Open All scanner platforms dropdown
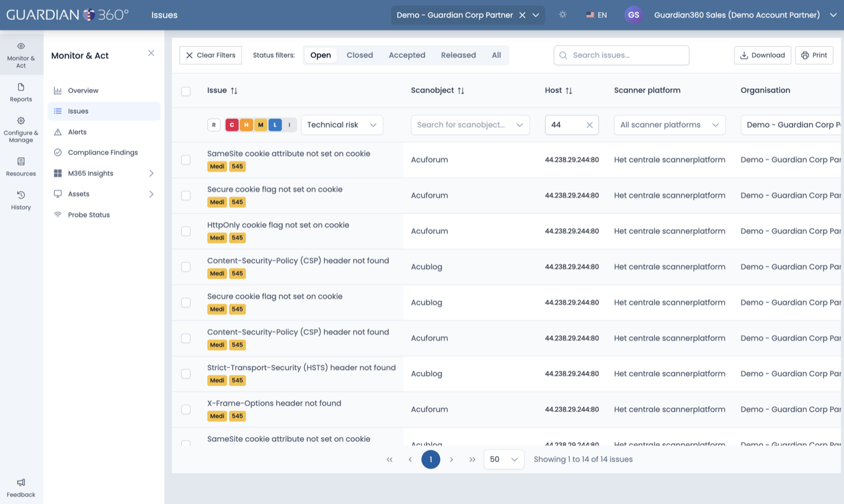The image size is (844, 504). tap(670, 125)
